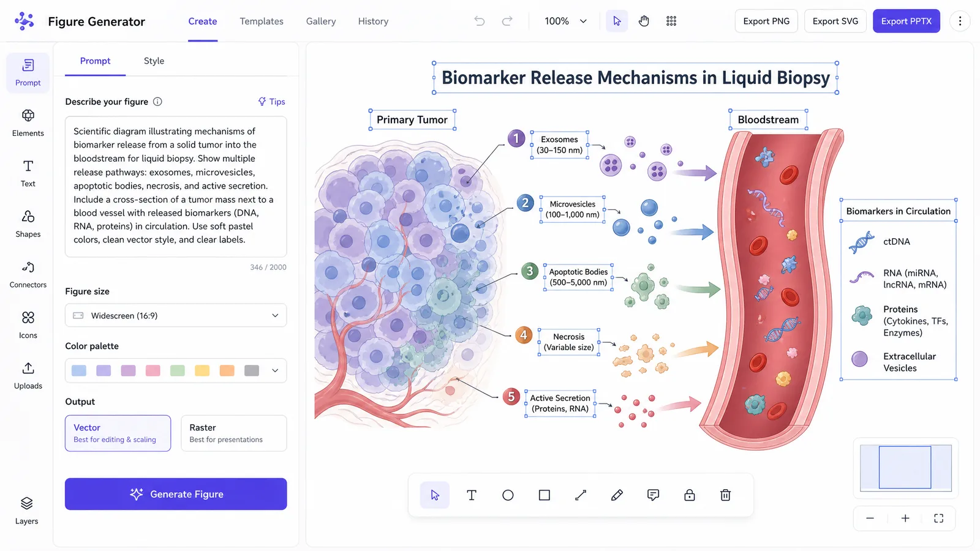This screenshot has width=980, height=551.
Task: Switch to the Templates tab
Action: tap(262, 21)
